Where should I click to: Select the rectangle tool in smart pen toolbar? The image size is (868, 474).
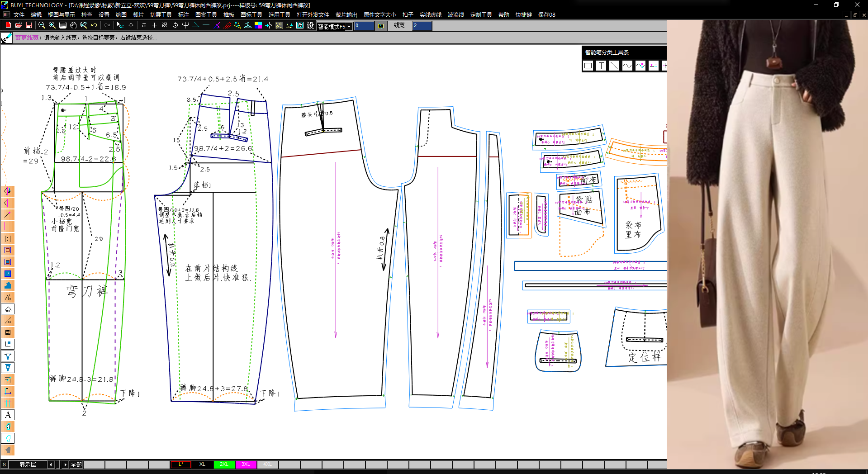(588, 66)
